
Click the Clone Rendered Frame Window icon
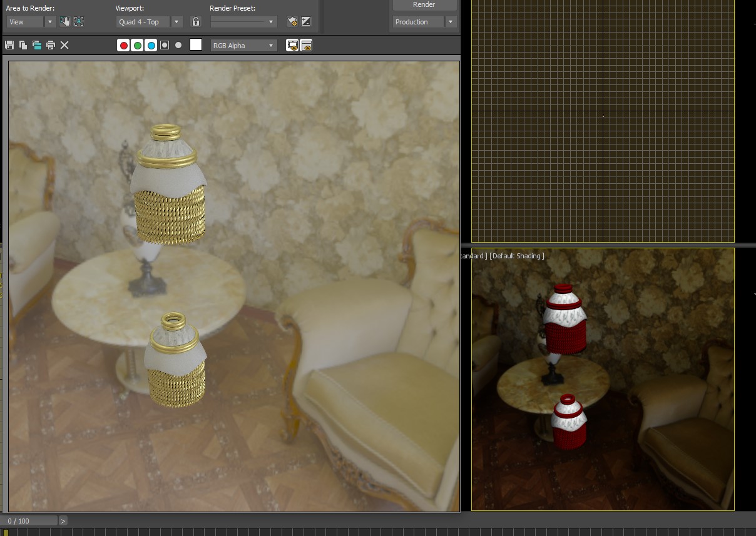[37, 45]
